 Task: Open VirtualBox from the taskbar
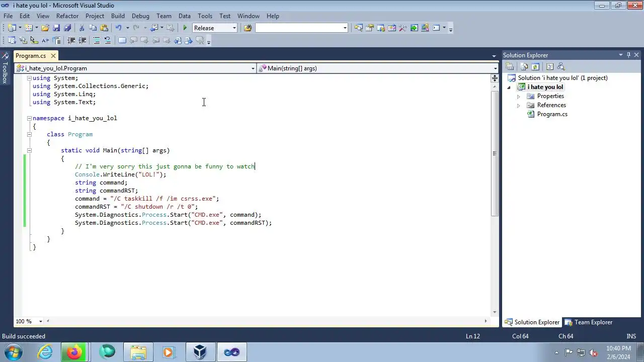[x=200, y=352]
